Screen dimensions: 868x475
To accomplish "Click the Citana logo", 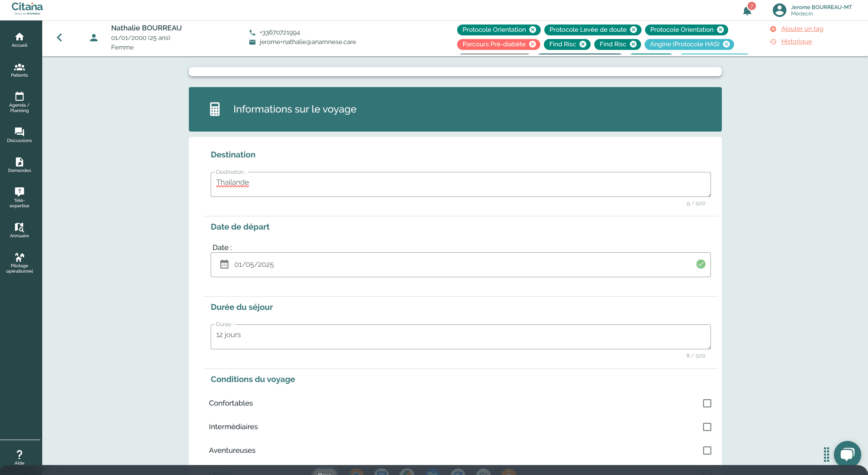I will 27,8.
